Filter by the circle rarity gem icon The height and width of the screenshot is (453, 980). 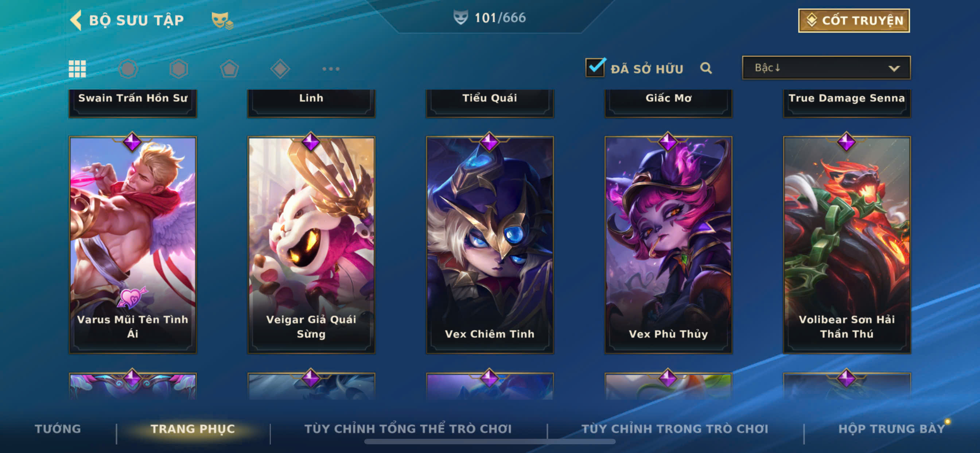(x=128, y=69)
